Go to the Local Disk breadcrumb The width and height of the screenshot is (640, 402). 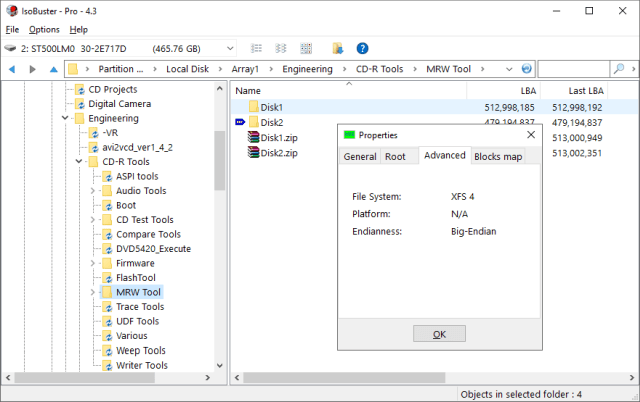point(187,69)
